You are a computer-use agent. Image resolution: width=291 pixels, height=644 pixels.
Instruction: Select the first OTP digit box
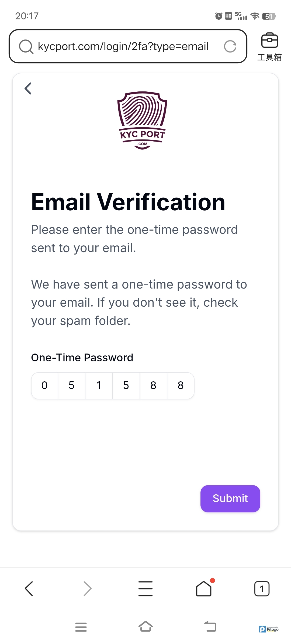tap(44, 386)
